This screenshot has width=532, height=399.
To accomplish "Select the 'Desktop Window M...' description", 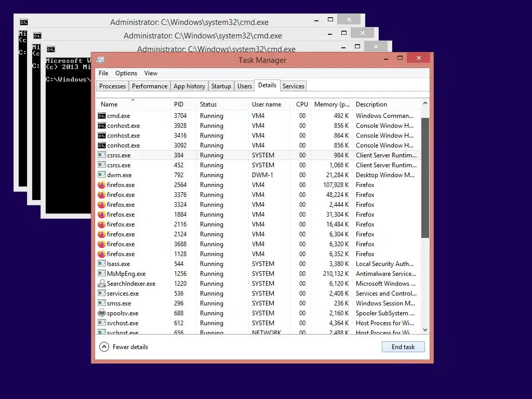I will tap(385, 175).
